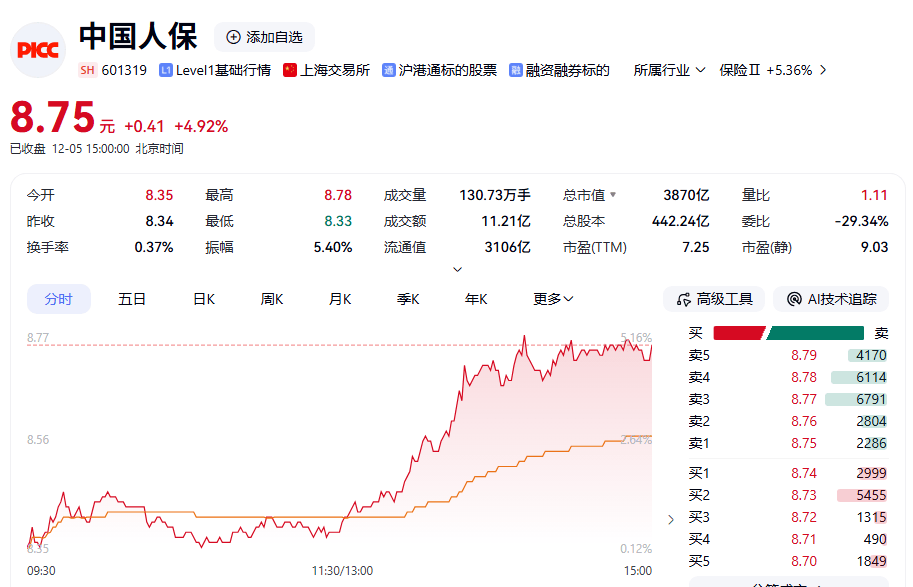Click the 市盈(TTM) value 7.25
Screen dimensions: 913x587
[x=696, y=247]
